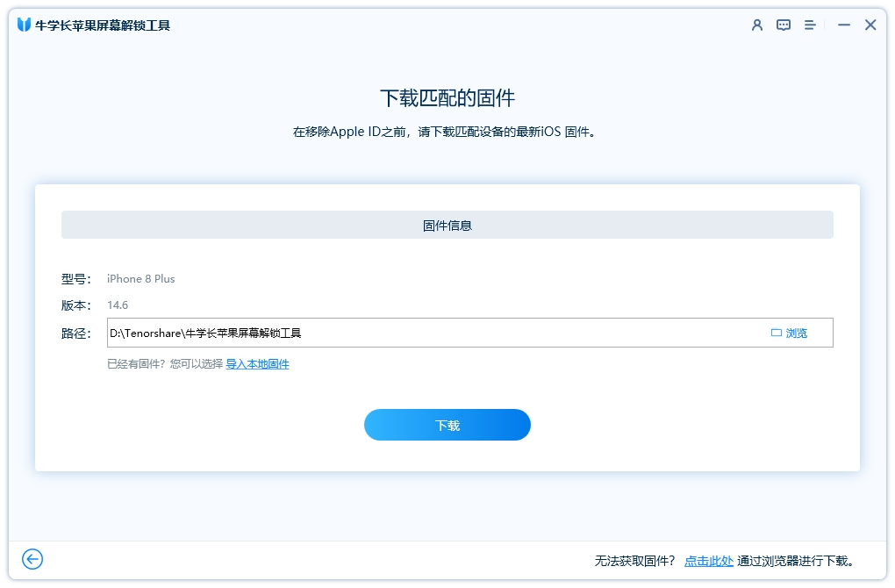Close the unlock tool window
This screenshot has width=895, height=588.
pos(870,25)
